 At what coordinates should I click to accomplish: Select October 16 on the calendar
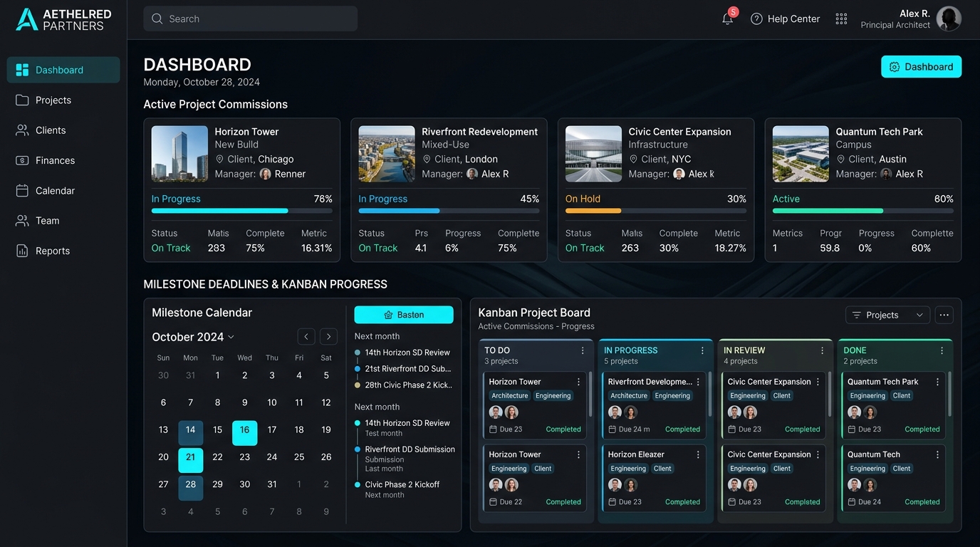tap(244, 433)
